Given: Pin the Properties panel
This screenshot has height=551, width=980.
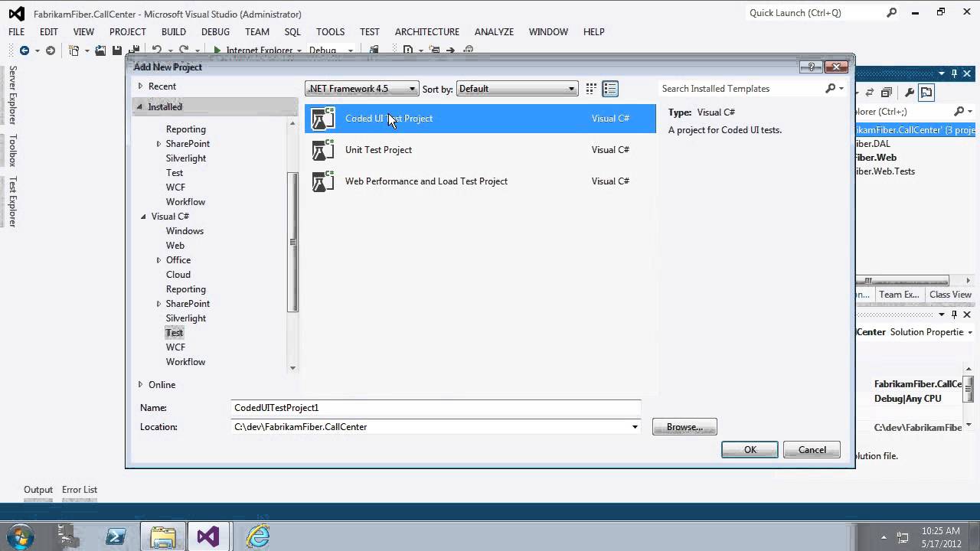Looking at the screenshot, I should (x=954, y=315).
